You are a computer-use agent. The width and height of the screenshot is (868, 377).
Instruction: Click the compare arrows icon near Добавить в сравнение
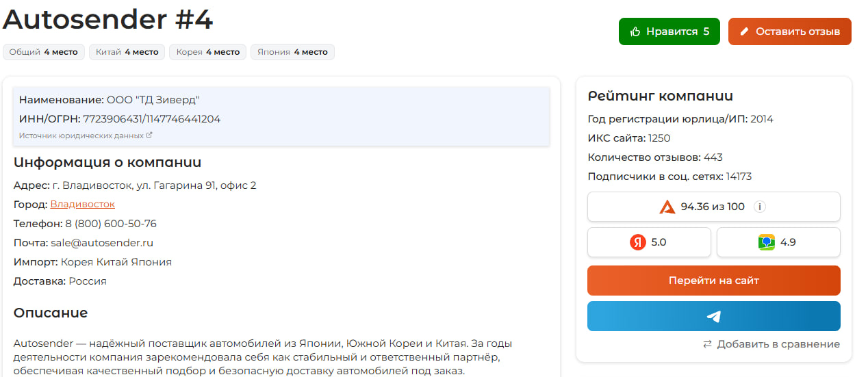coord(708,344)
